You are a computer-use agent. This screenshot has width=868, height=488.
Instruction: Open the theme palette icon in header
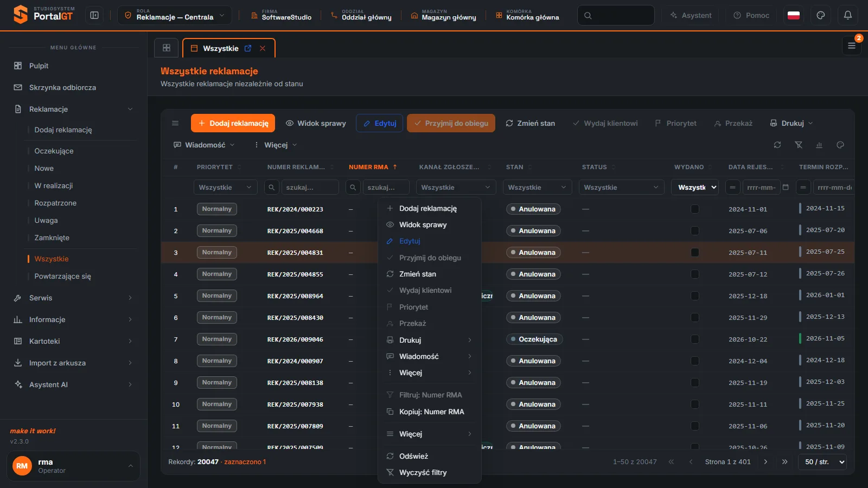(821, 15)
